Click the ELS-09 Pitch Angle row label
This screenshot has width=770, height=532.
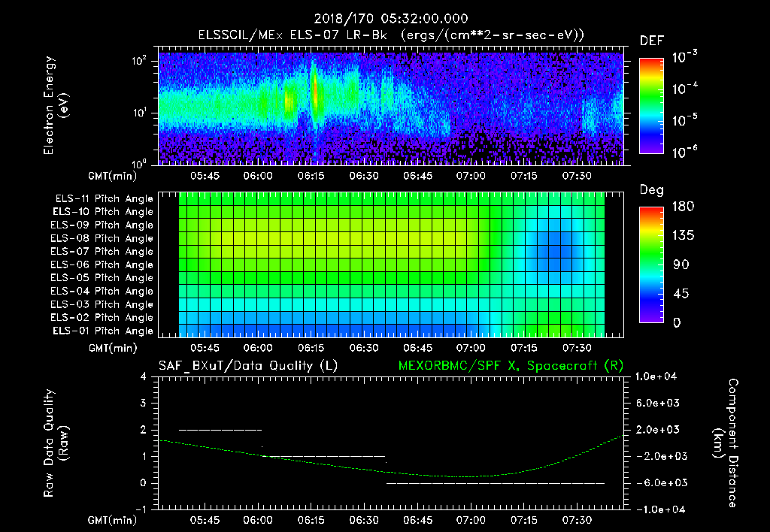click(102, 225)
